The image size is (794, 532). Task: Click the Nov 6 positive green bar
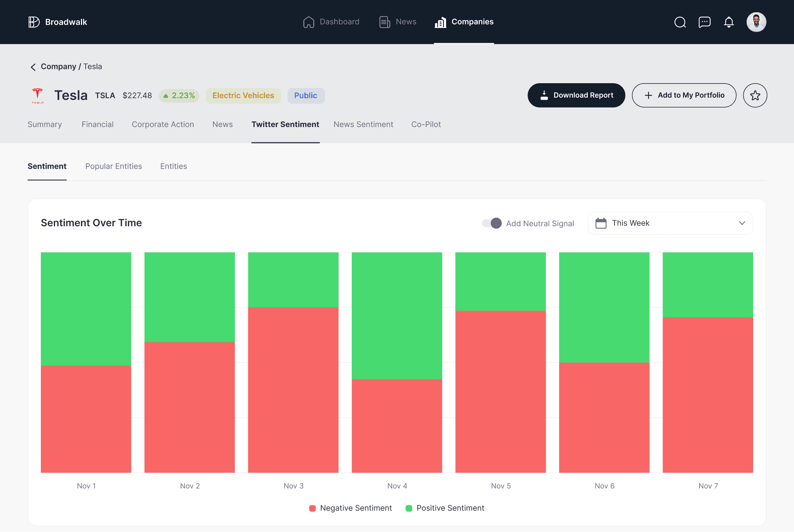[x=604, y=307]
